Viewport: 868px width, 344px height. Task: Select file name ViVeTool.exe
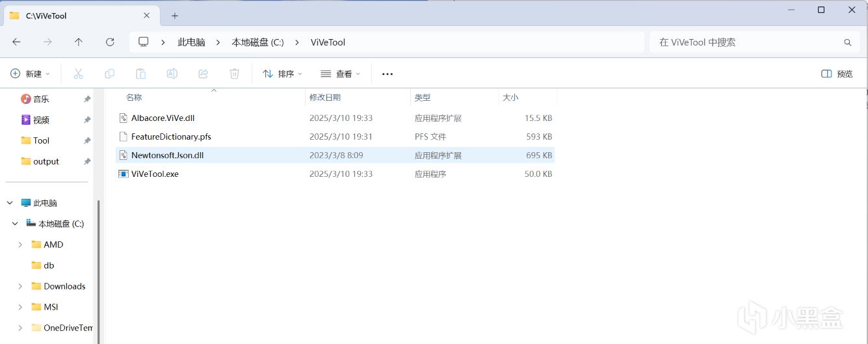point(155,174)
